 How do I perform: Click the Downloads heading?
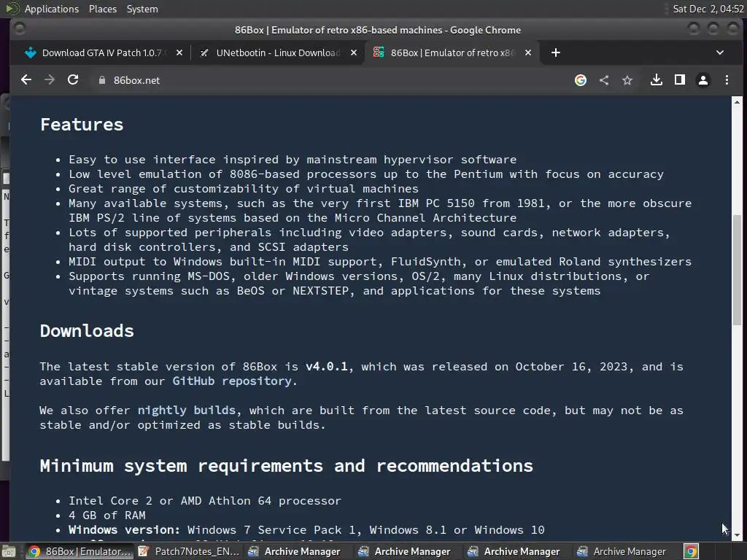click(x=87, y=331)
